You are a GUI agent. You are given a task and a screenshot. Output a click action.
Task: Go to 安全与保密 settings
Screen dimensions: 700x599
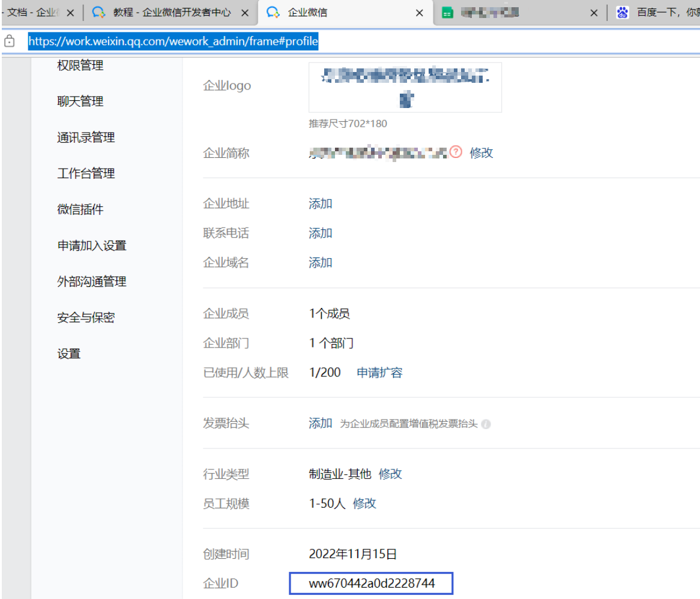point(86,318)
